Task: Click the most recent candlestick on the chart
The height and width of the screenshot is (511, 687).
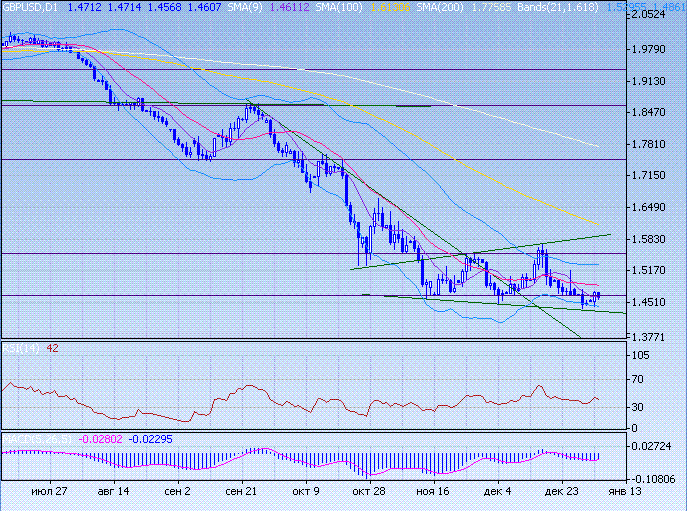Action: 598,295
